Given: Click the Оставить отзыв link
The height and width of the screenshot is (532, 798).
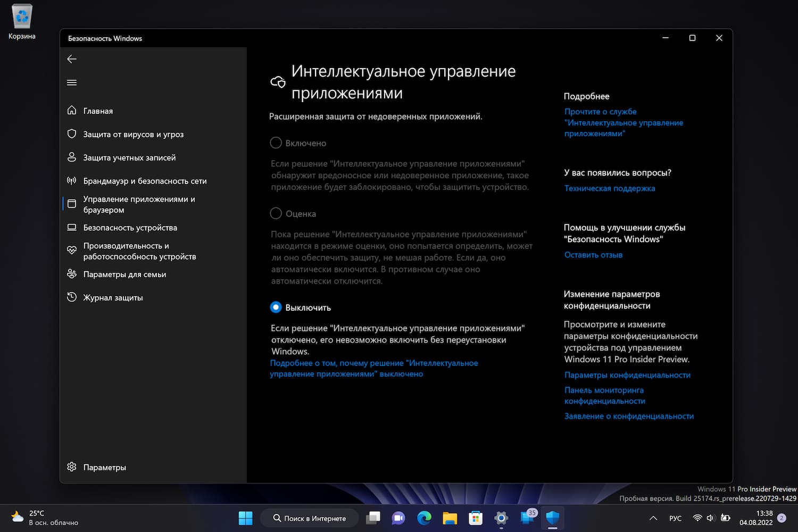Looking at the screenshot, I should [593, 255].
